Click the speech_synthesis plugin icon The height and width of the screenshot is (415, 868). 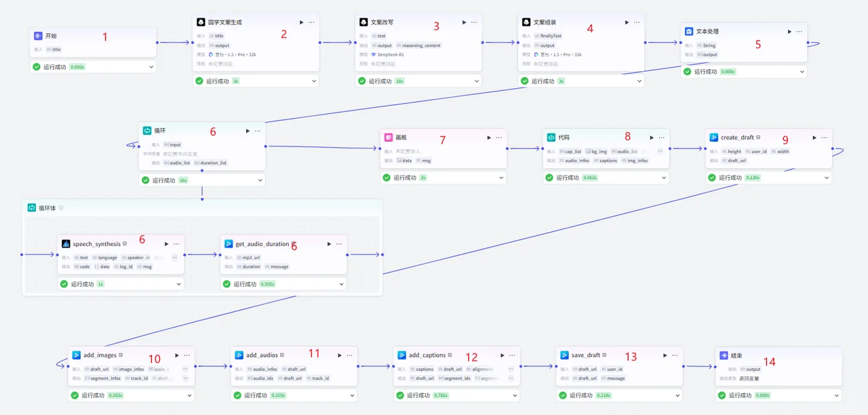click(66, 243)
